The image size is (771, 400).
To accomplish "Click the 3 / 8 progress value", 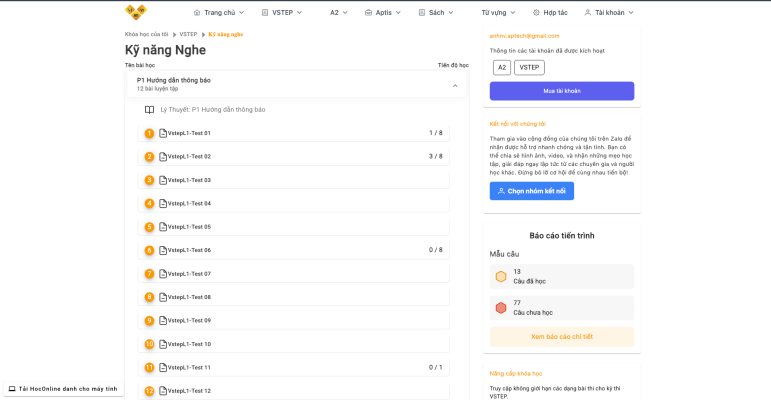I will click(436, 156).
